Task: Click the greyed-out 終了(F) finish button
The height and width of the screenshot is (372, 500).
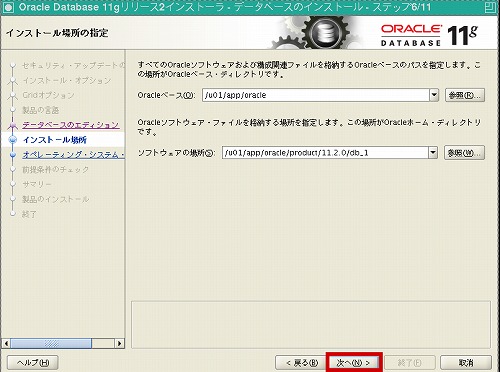Action: pos(410,362)
